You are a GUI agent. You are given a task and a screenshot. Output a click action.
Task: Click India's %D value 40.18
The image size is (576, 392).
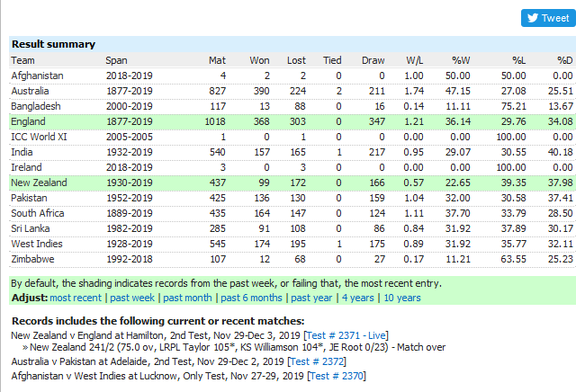click(560, 152)
